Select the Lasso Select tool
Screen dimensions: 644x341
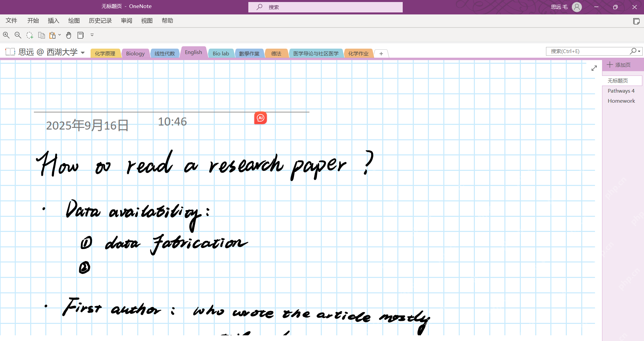[x=30, y=35]
